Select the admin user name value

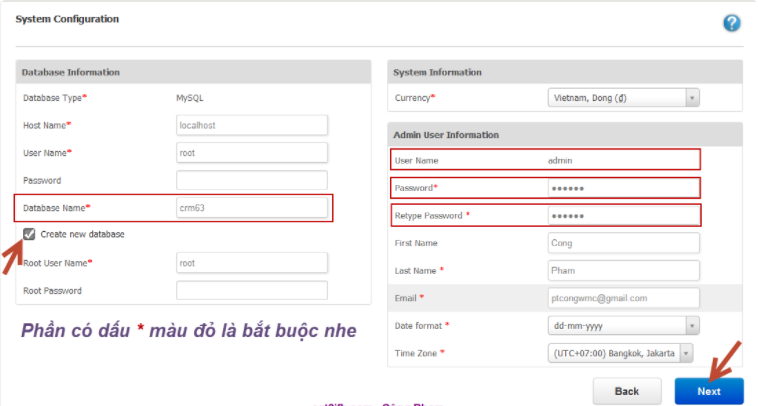pos(560,160)
